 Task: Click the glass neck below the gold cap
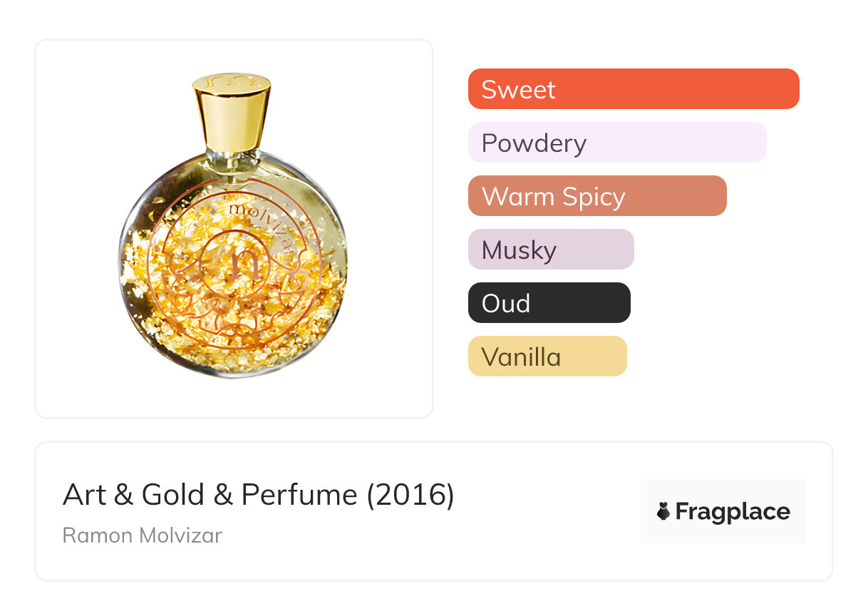(232, 159)
